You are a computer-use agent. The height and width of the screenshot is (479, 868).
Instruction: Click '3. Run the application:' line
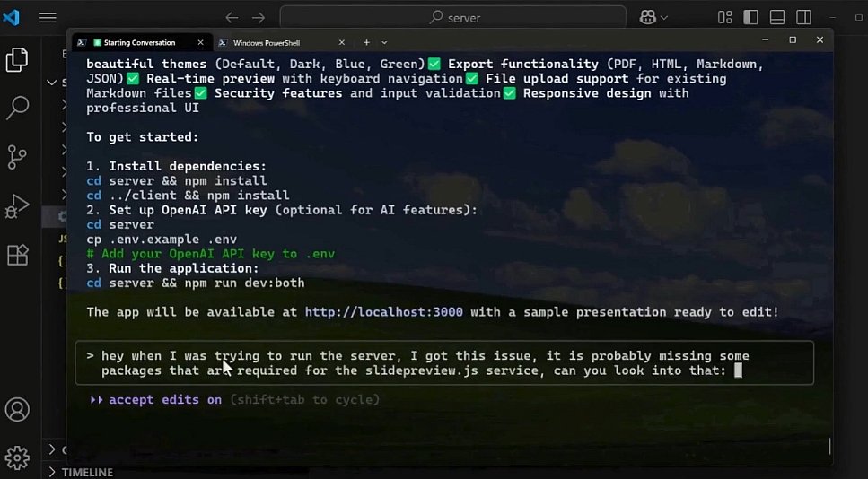[172, 269]
